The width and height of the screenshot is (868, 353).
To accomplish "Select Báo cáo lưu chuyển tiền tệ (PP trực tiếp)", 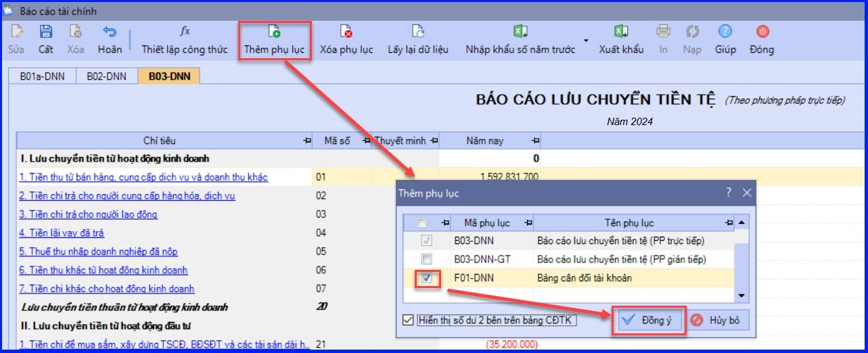I will coord(634,241).
